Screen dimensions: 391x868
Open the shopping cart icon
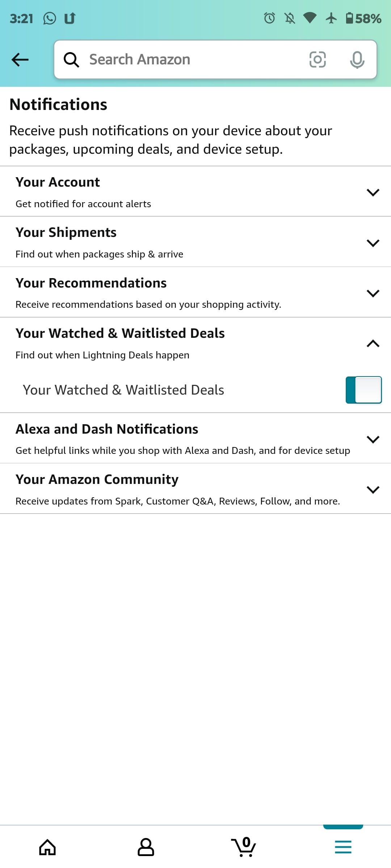coord(244,847)
